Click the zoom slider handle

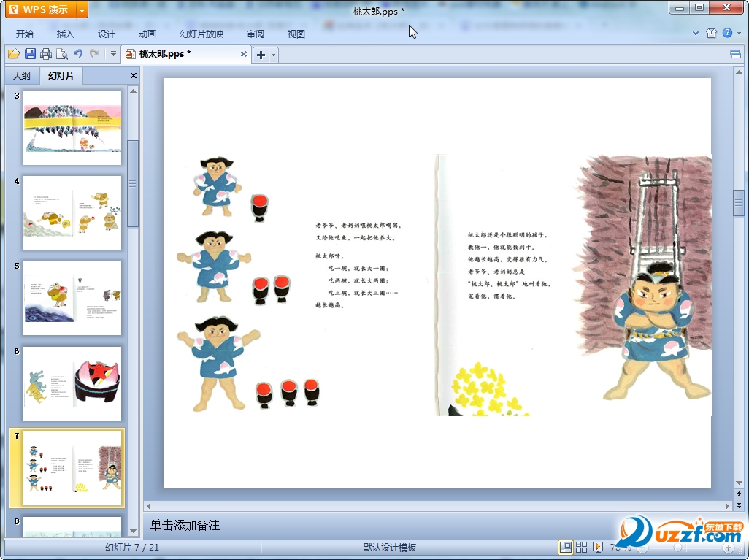tap(678, 548)
